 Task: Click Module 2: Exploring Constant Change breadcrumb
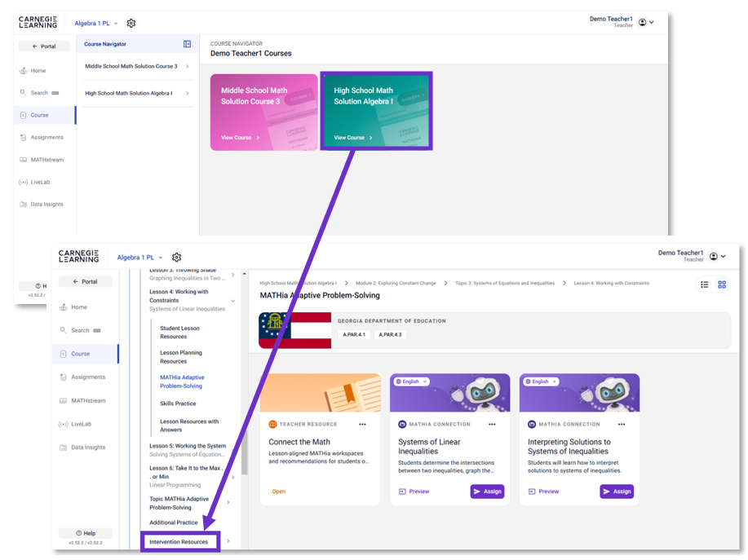(x=396, y=283)
